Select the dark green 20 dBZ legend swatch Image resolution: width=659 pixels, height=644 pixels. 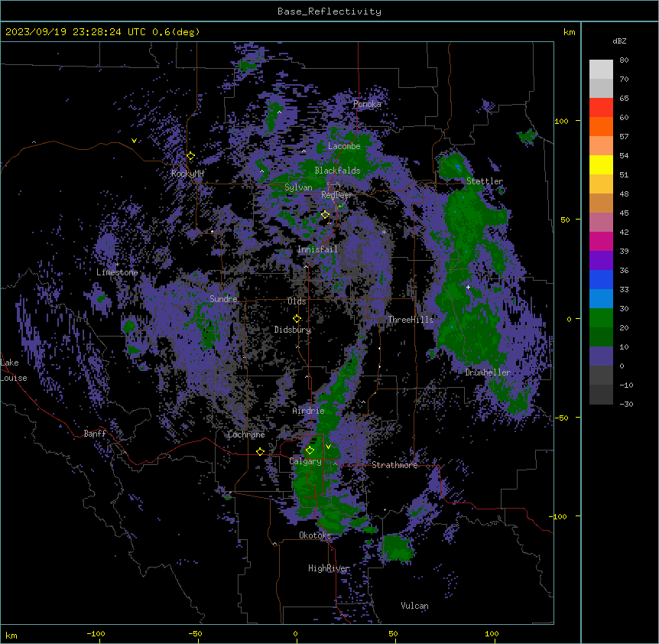(601, 337)
